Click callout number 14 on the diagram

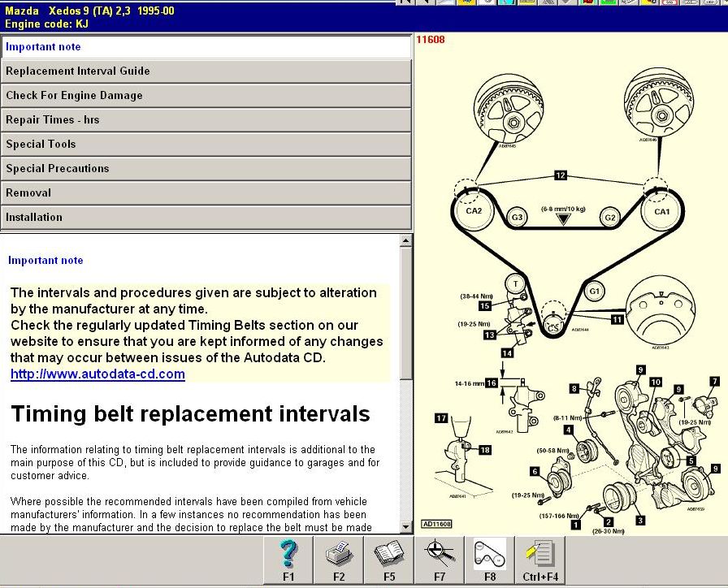coord(507,353)
